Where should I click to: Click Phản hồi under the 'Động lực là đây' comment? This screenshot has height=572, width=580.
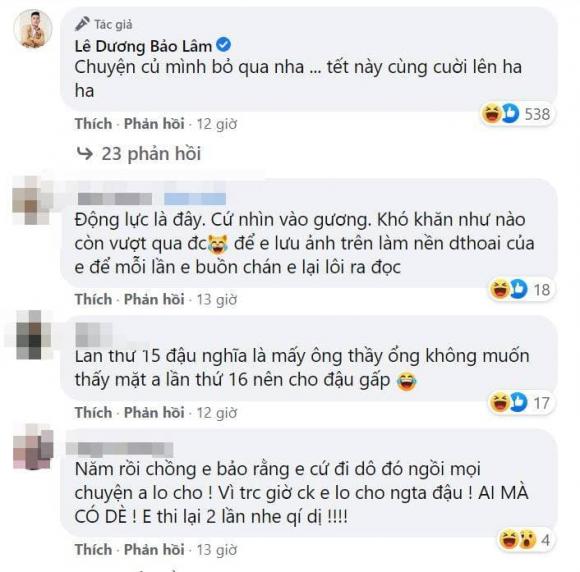click(x=154, y=299)
